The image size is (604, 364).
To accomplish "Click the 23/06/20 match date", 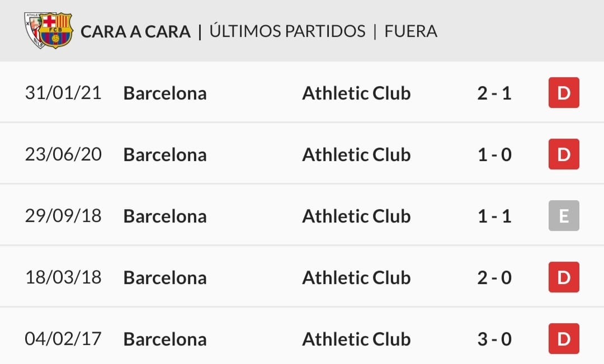I will click(x=63, y=154).
